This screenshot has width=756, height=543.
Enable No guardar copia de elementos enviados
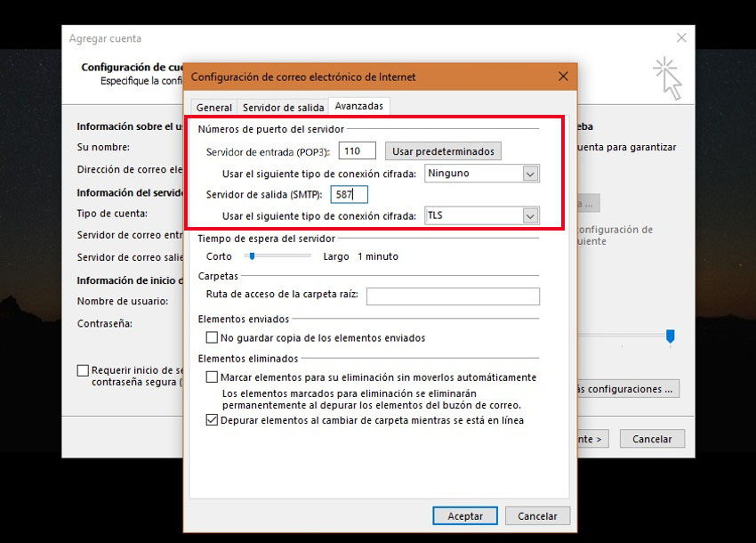212,338
